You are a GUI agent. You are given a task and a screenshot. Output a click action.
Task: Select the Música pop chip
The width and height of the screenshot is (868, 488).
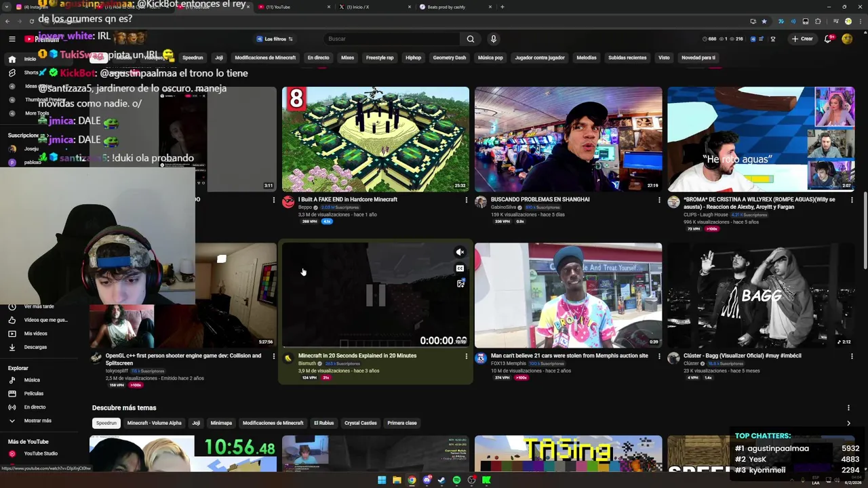[490, 58]
